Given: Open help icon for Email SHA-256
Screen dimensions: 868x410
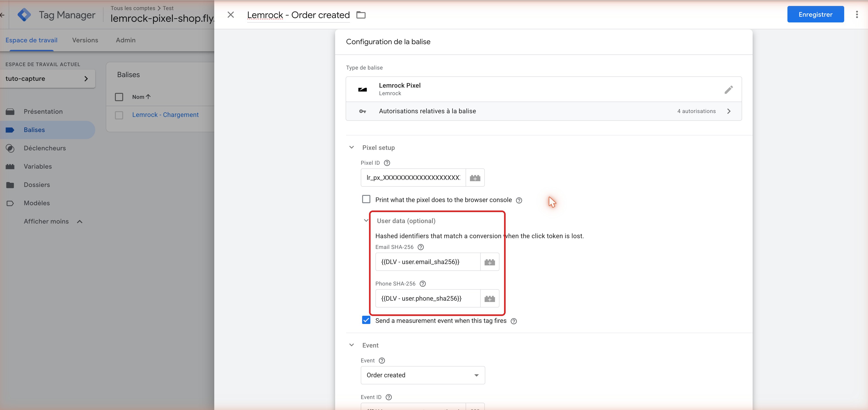Looking at the screenshot, I should pos(420,247).
